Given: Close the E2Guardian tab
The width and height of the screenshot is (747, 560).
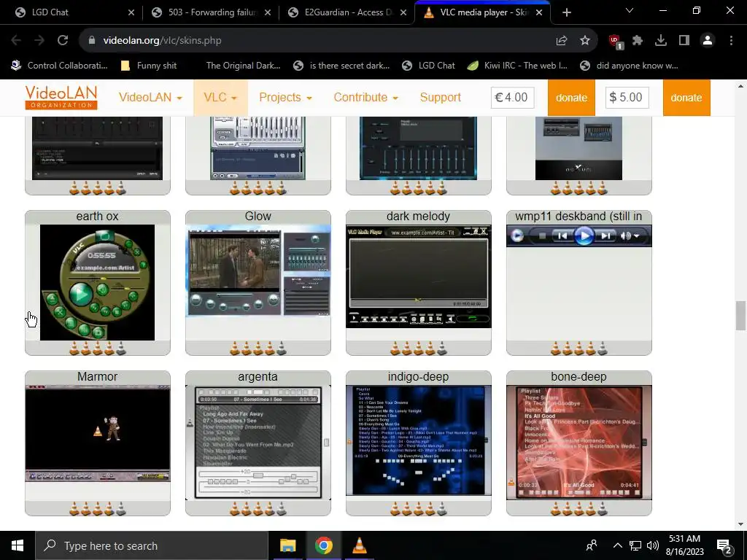Looking at the screenshot, I should coord(403,12).
